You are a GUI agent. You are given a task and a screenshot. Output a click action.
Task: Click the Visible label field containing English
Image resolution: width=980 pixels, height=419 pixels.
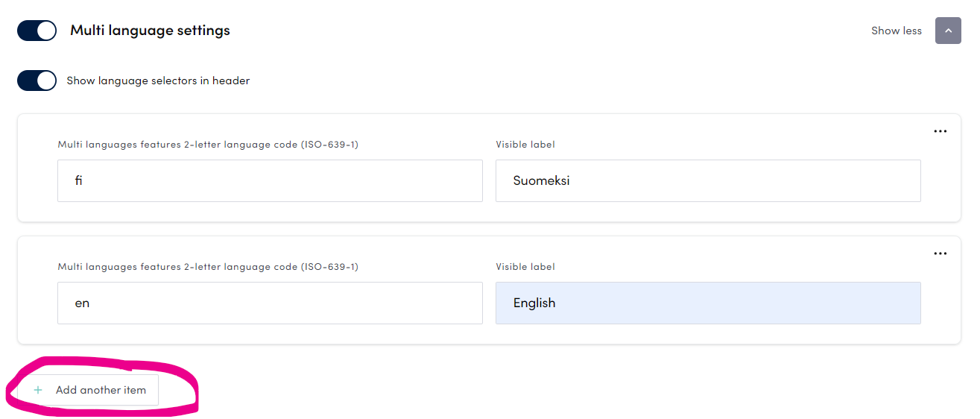coord(707,303)
